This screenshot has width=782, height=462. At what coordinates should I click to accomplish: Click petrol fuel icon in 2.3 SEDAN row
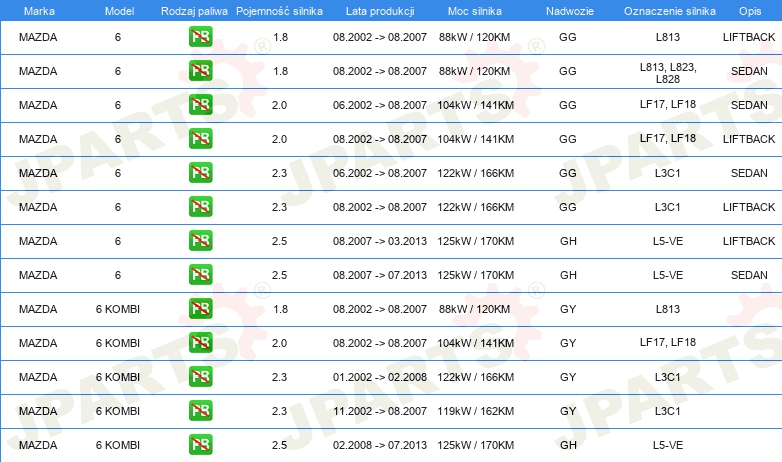tap(200, 173)
